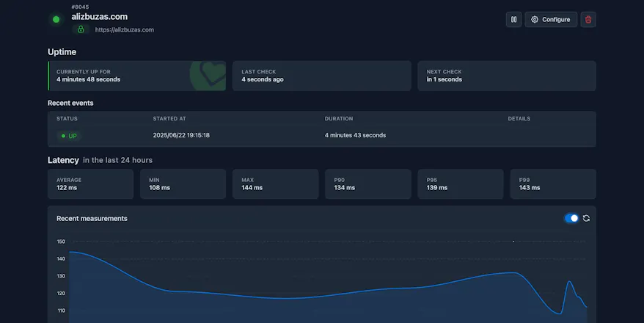Click the Max 144 ms card
Screen dimensions: 644x323
tap(276, 184)
